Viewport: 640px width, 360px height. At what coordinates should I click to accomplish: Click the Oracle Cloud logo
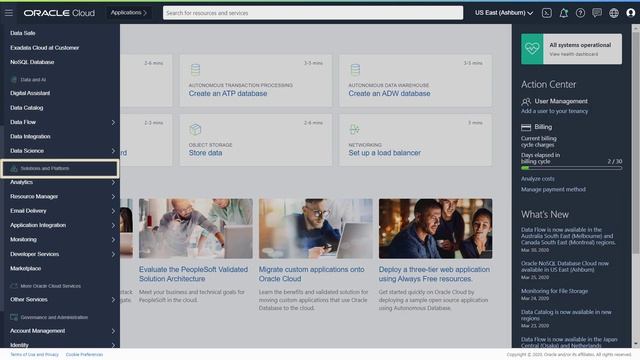click(59, 13)
